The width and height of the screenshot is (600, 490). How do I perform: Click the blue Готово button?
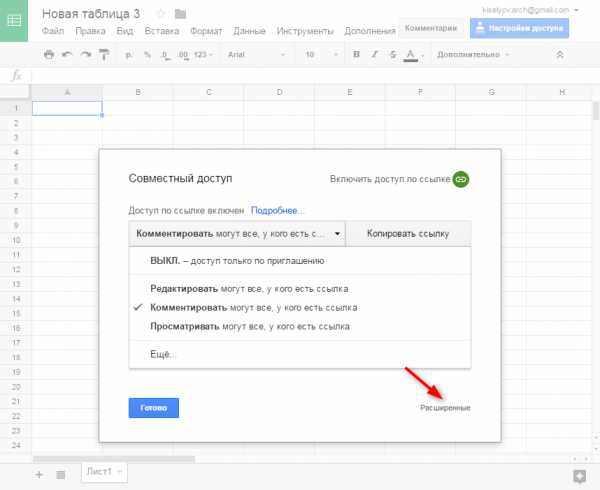(154, 408)
